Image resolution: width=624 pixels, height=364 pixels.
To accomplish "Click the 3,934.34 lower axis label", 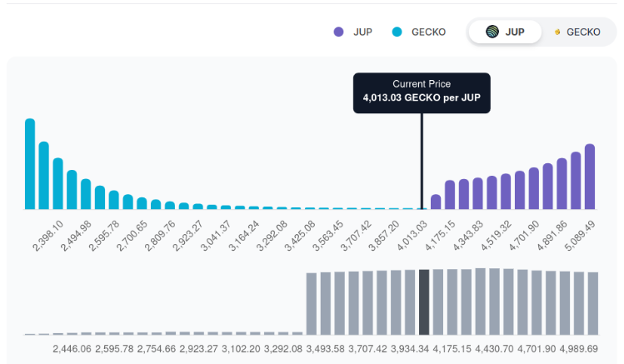I will [410, 349].
